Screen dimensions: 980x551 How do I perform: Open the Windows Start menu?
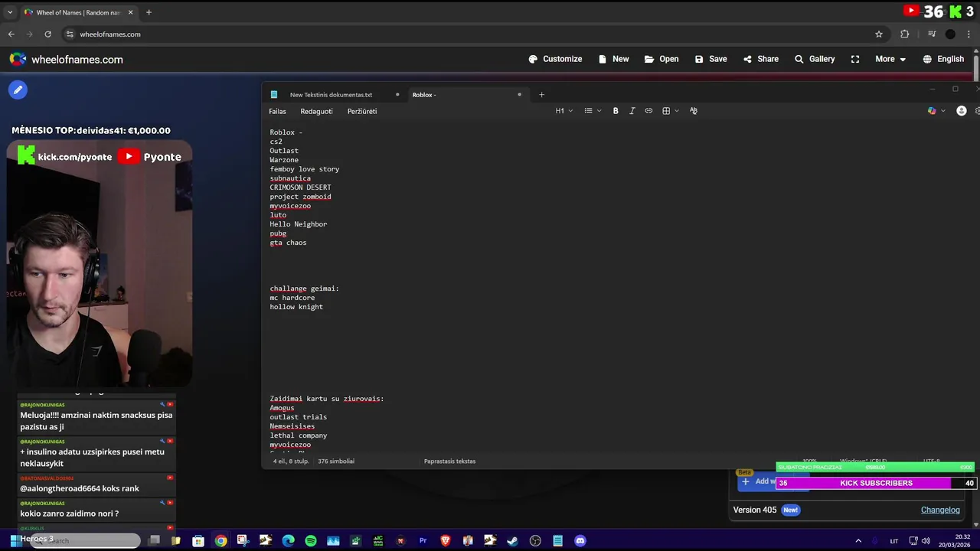pos(14,540)
